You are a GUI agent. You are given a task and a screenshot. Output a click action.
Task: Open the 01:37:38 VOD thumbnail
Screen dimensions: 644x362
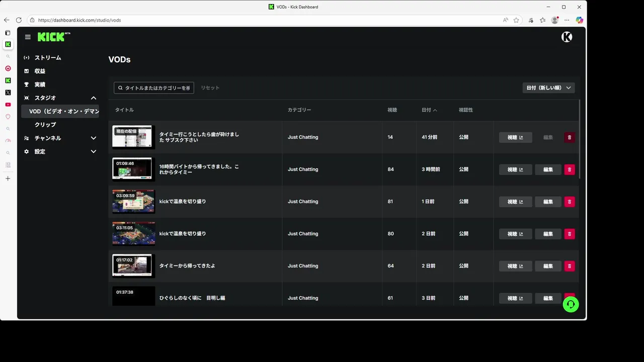click(x=133, y=297)
